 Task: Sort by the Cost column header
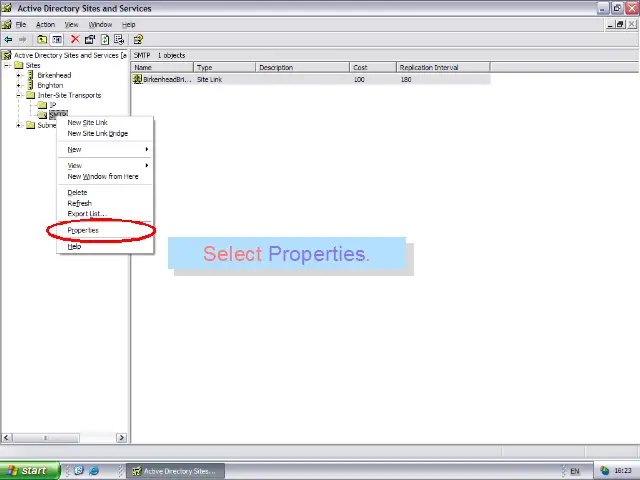pyautogui.click(x=373, y=67)
